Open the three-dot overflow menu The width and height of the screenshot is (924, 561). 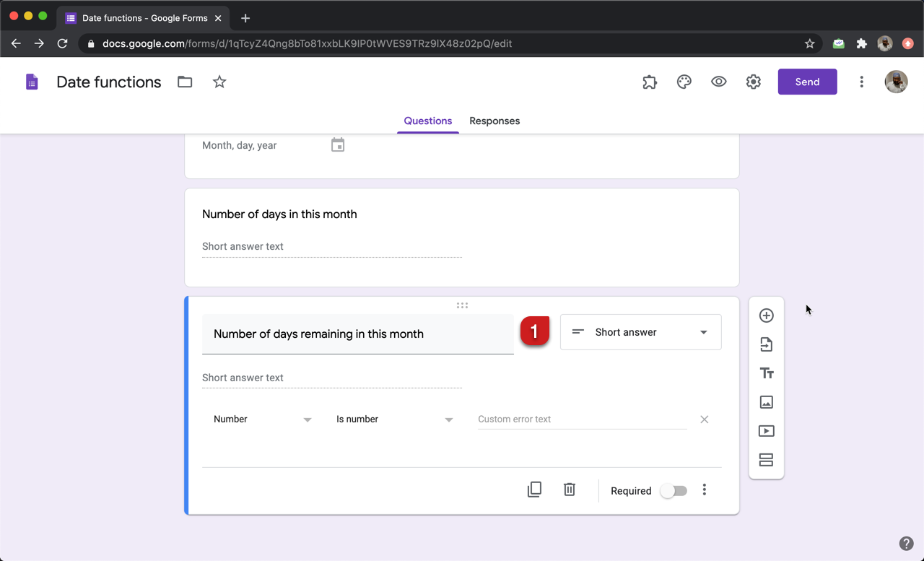861,82
